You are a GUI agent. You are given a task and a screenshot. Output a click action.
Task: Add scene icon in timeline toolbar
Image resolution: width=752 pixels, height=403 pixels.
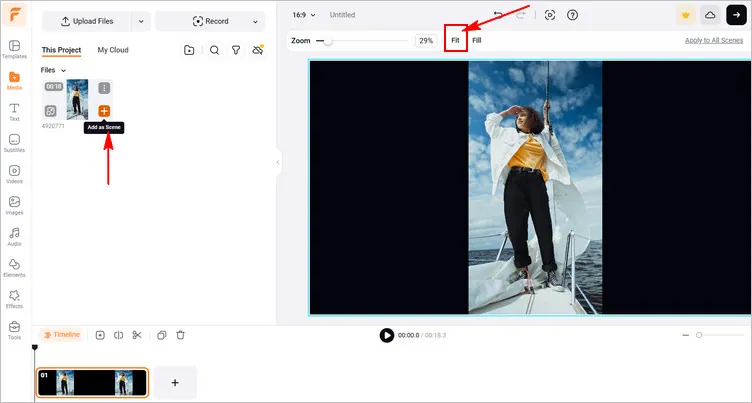100,335
